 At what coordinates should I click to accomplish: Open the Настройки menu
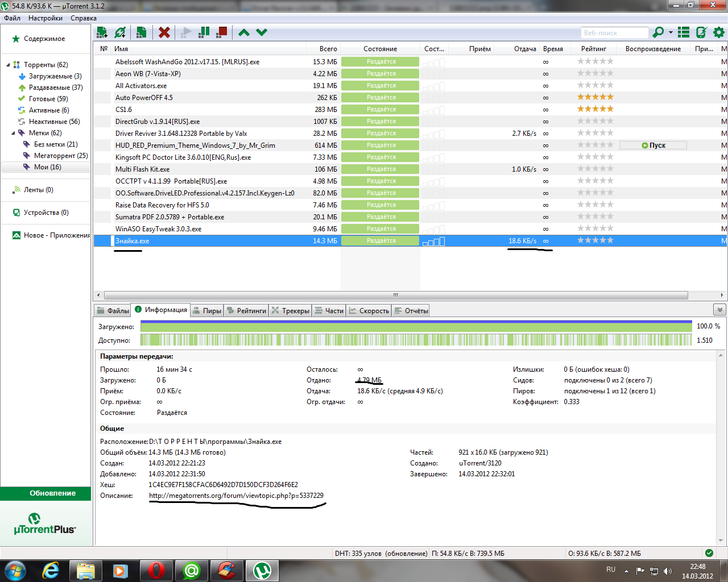(45, 18)
